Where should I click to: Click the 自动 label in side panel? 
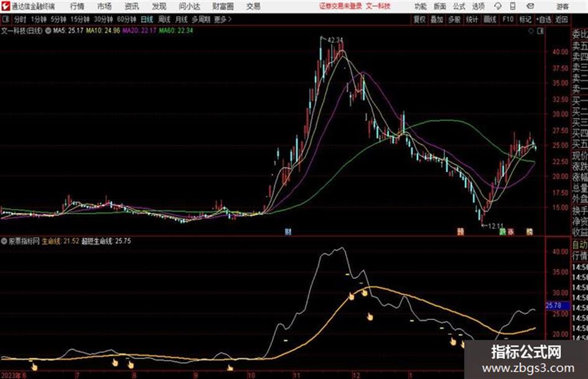(x=580, y=245)
